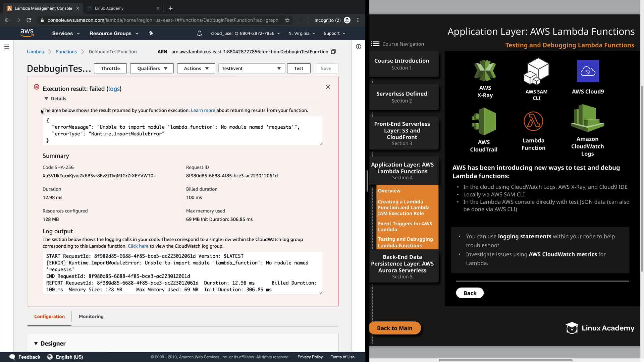Click the AWS SAM CLI icon

pos(536,71)
